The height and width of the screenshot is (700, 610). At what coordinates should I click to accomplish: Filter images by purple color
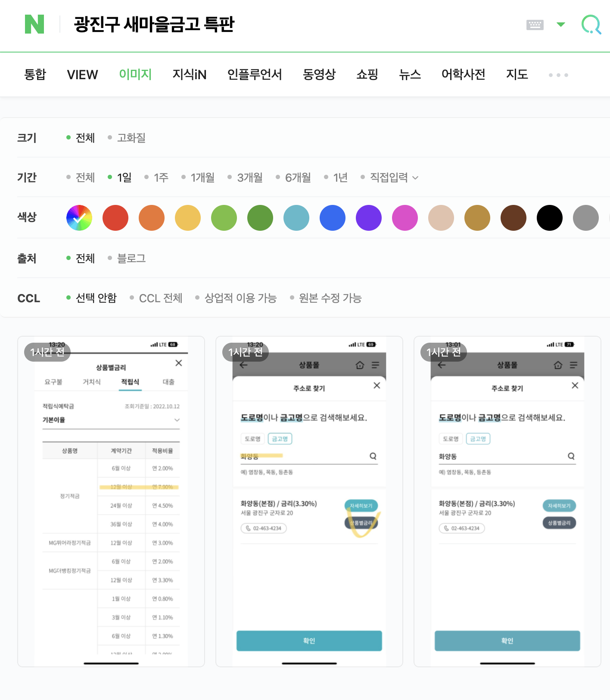coord(369,218)
